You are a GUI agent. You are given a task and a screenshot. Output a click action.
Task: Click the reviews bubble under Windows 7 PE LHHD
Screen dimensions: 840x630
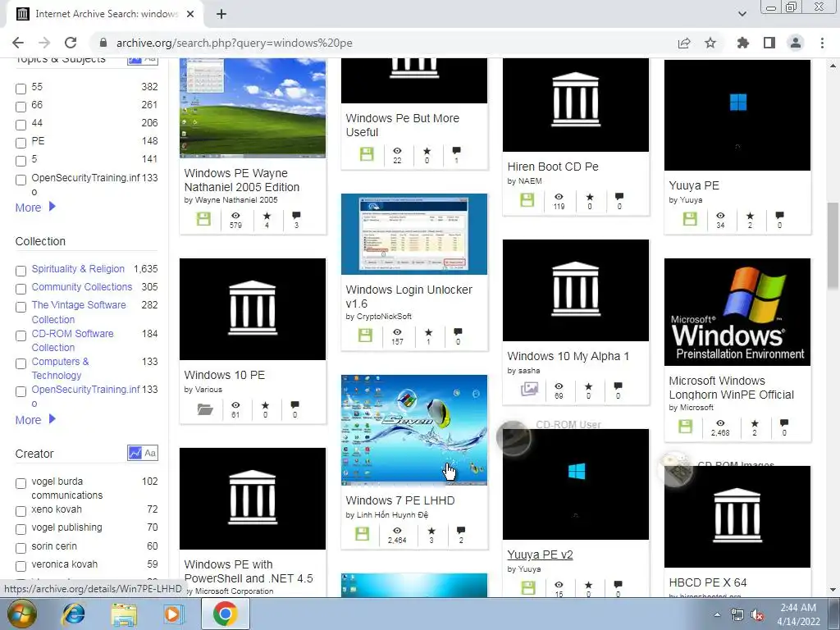coord(461,531)
